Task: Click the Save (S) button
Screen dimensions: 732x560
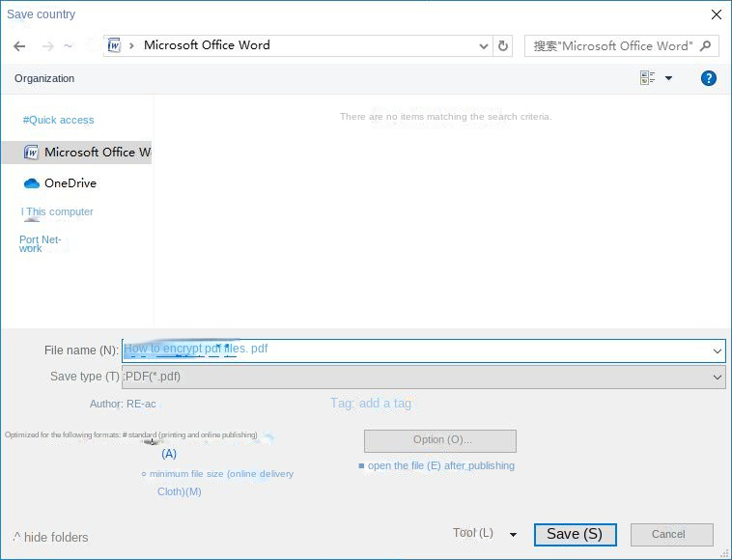Action: (575, 534)
